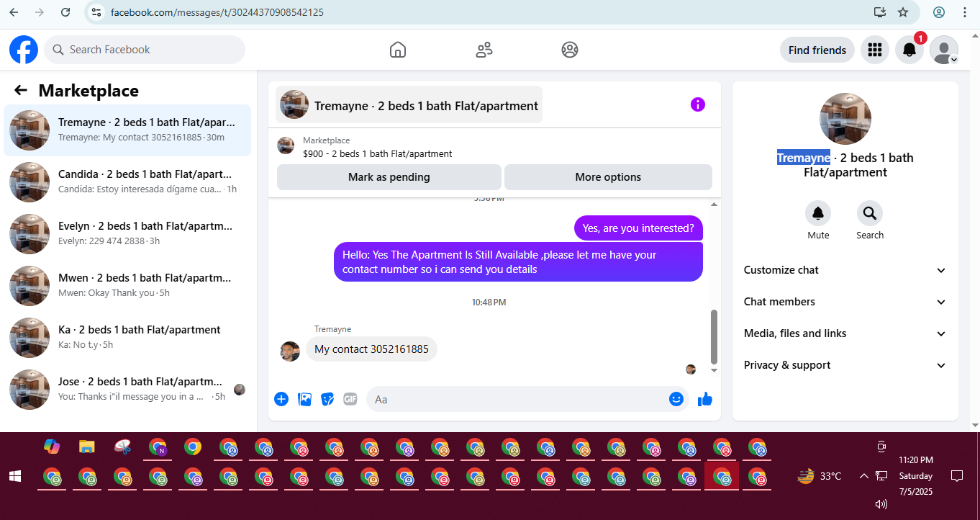Image resolution: width=980 pixels, height=520 pixels.
Task: Expand Chat members section
Action: click(x=845, y=302)
